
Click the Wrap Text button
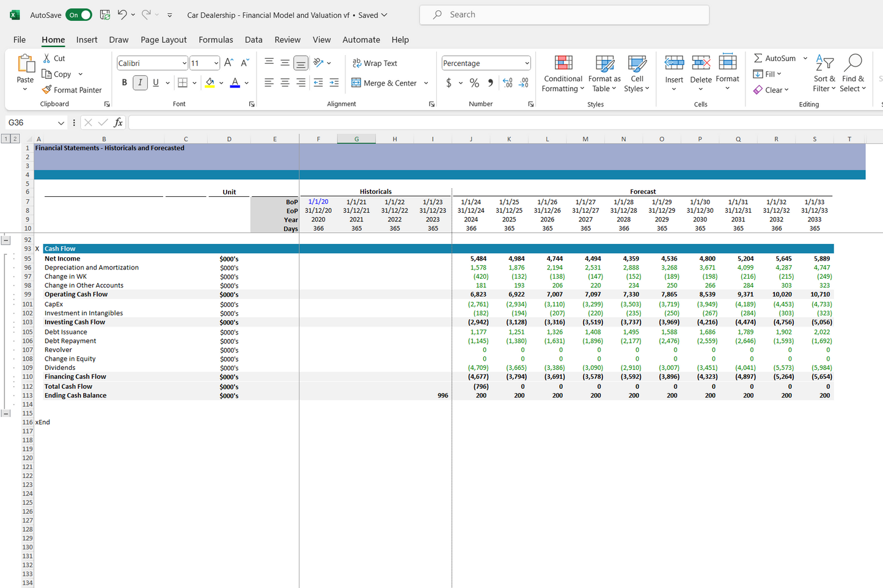click(x=375, y=63)
